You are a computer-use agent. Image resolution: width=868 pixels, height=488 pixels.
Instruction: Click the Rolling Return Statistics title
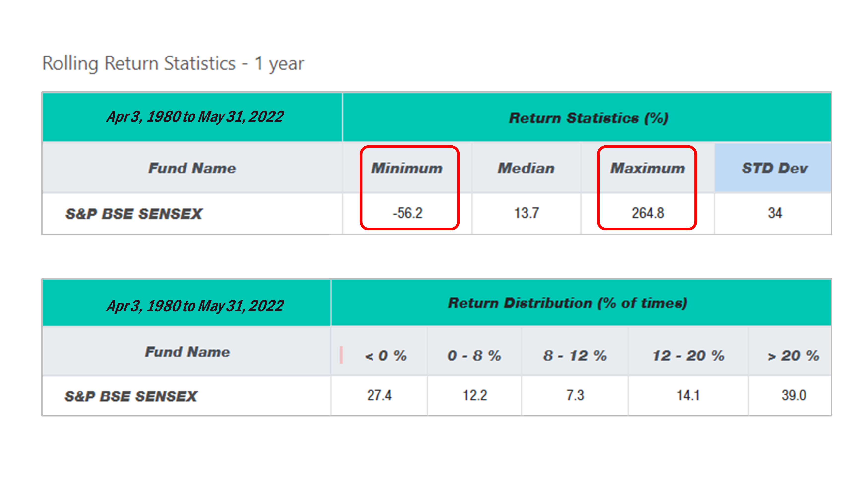(173, 63)
